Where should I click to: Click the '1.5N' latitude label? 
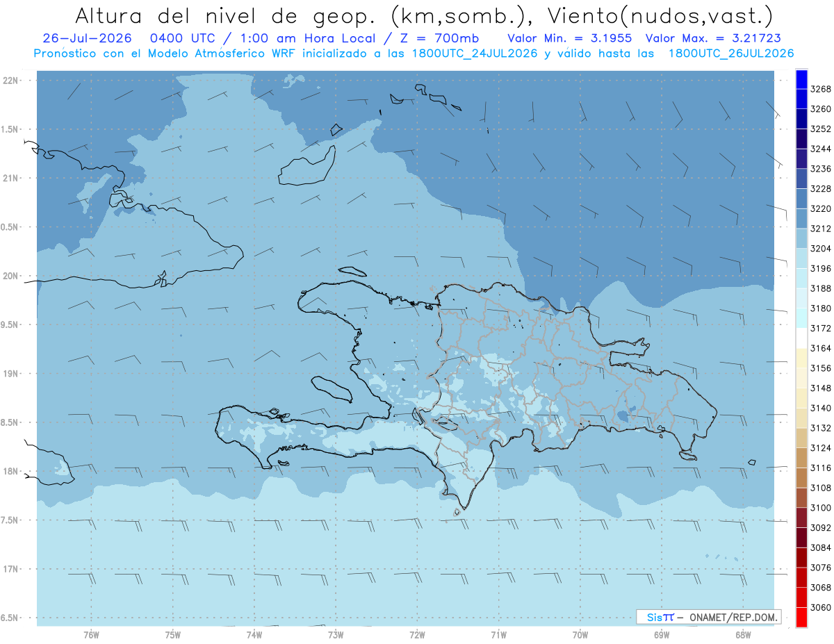coord(10,129)
